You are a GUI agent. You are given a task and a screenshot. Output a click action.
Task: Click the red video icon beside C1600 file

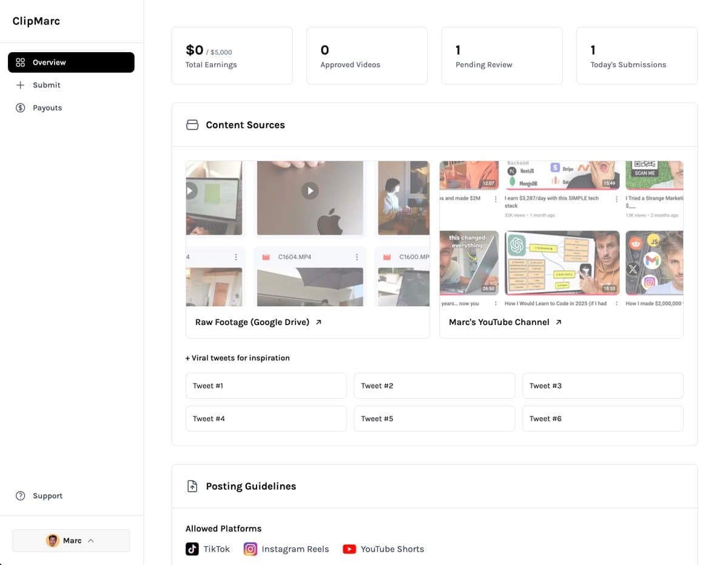tap(386, 257)
